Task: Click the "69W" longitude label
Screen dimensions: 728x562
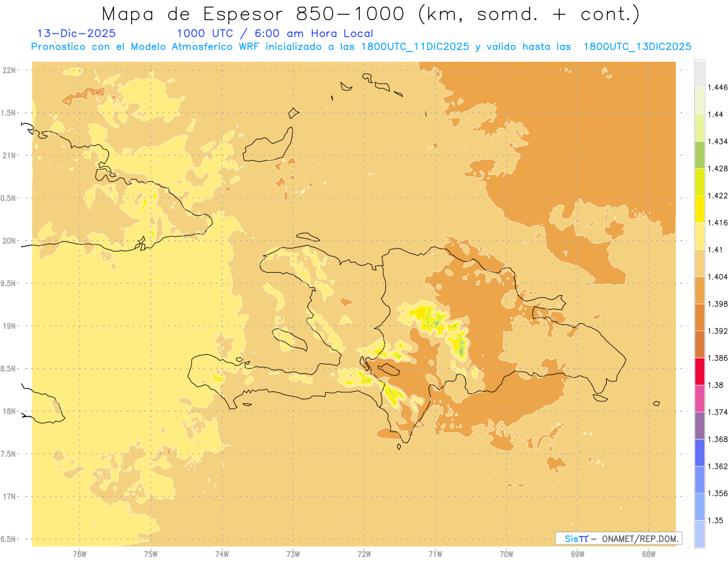Action: click(x=578, y=554)
